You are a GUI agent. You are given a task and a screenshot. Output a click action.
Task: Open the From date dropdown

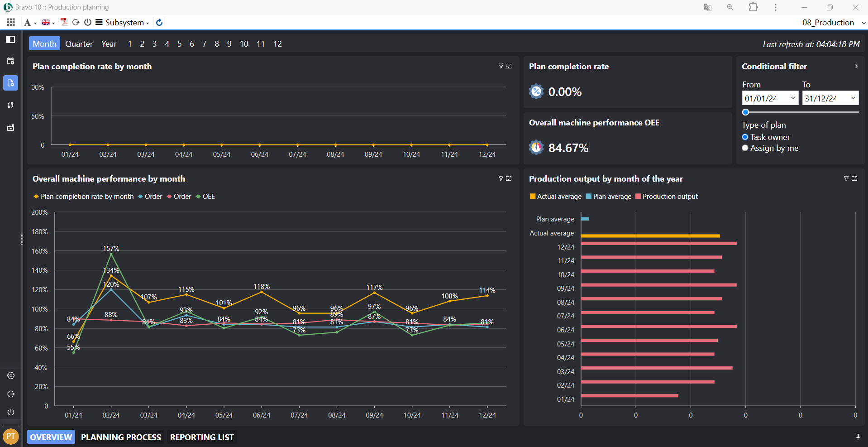click(793, 98)
